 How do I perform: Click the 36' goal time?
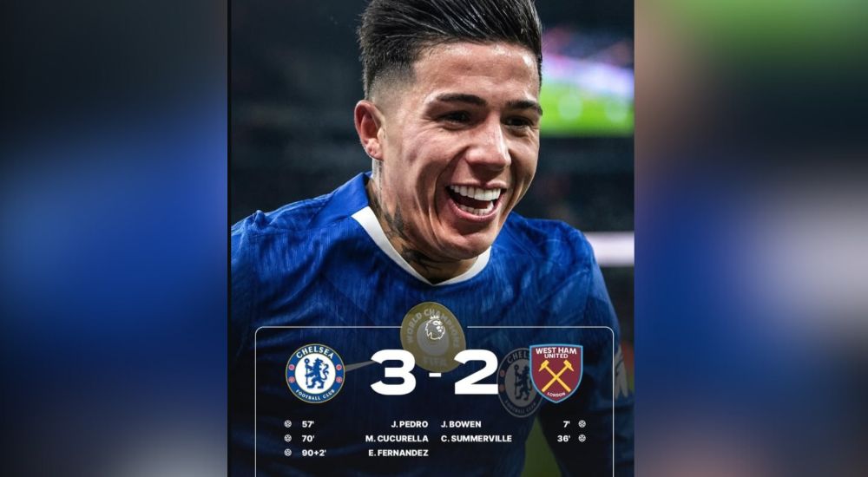(x=564, y=439)
